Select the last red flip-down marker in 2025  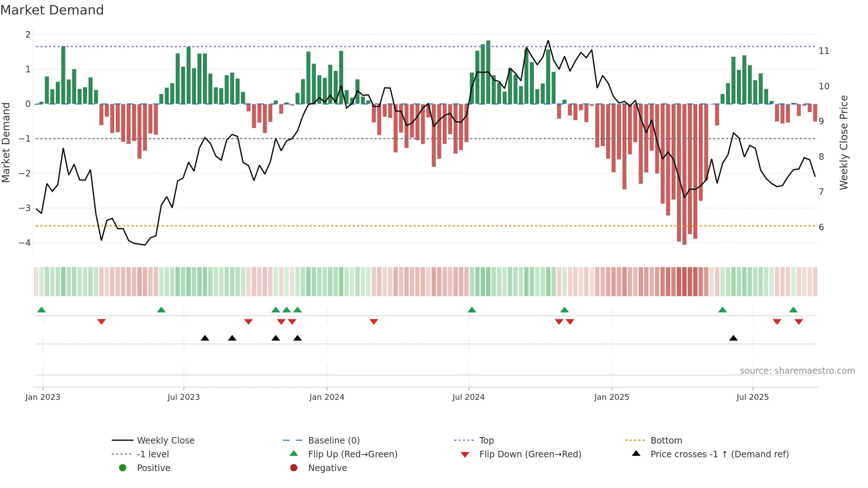(799, 322)
